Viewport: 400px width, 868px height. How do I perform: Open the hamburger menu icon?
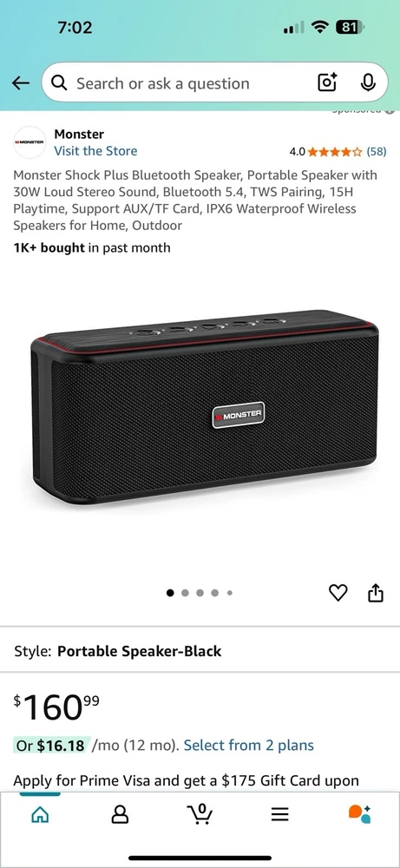click(x=280, y=814)
